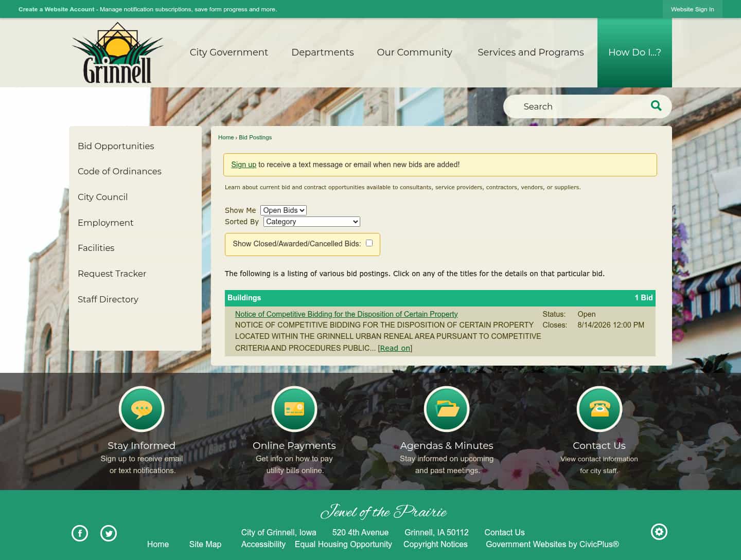Select Request Tracker in sidebar
741x560 pixels.
pyautogui.click(x=112, y=274)
